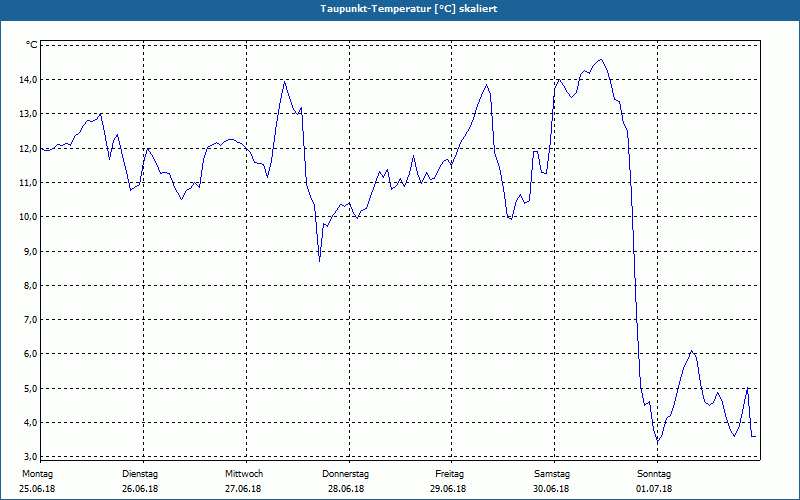Click the '14,0' y-axis label
The height and width of the screenshot is (500, 800).
point(29,80)
